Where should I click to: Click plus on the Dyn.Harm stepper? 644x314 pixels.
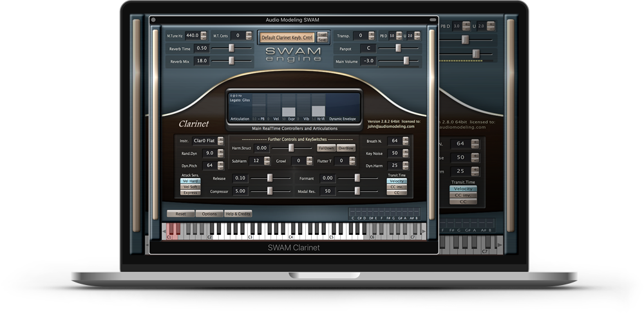[x=406, y=163]
